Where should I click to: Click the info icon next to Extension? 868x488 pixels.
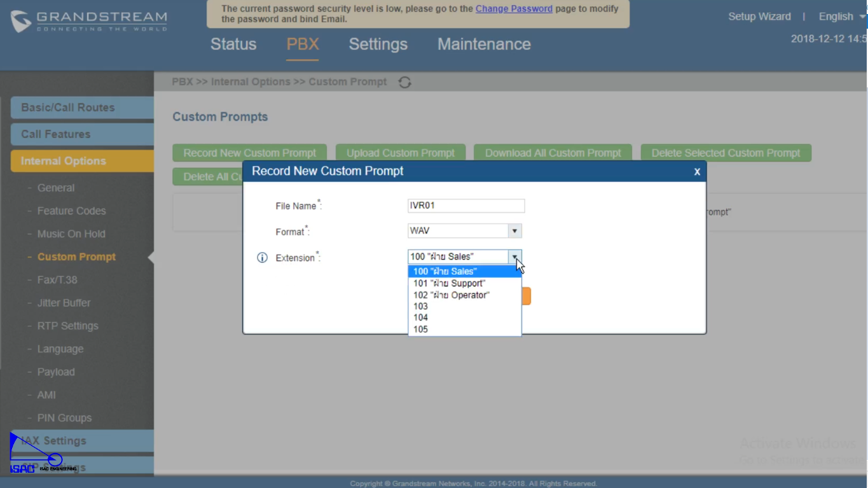262,258
